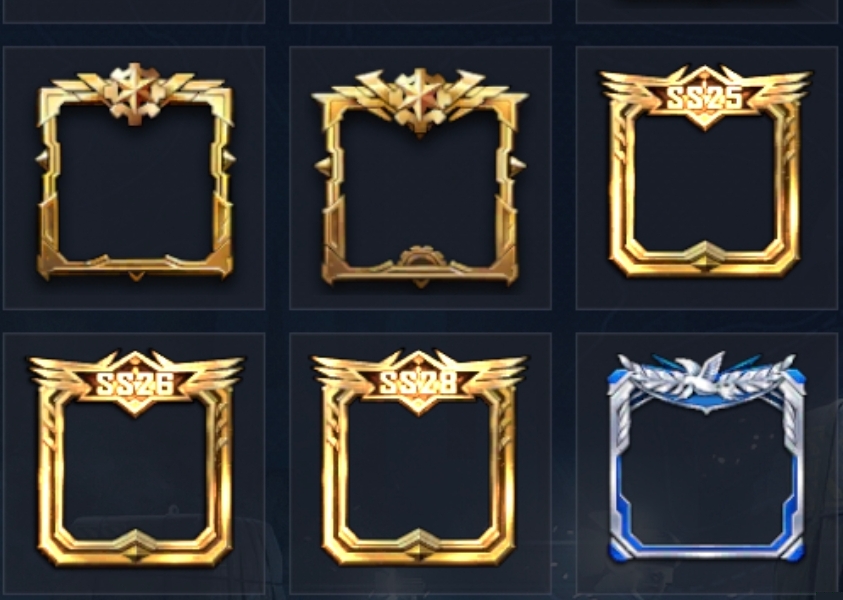This screenshot has width=843, height=600.
Task: Click the SS28 winged badge label
Action: (x=419, y=384)
